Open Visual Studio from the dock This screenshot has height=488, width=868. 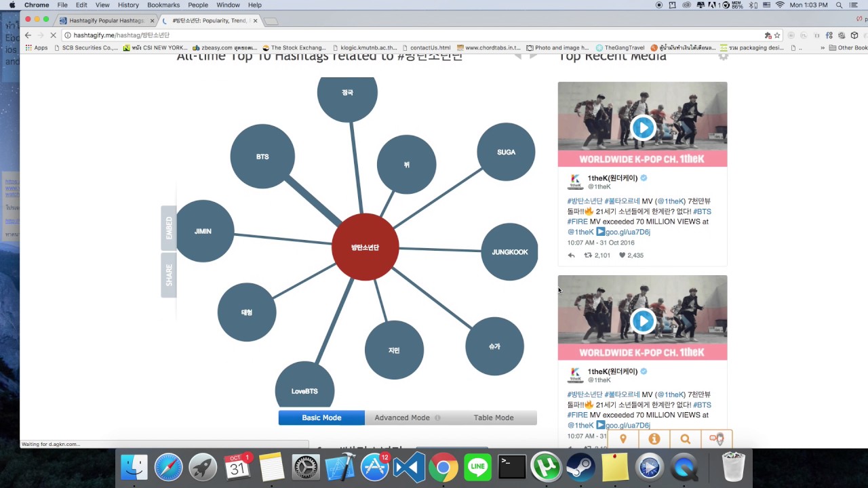coord(409,467)
